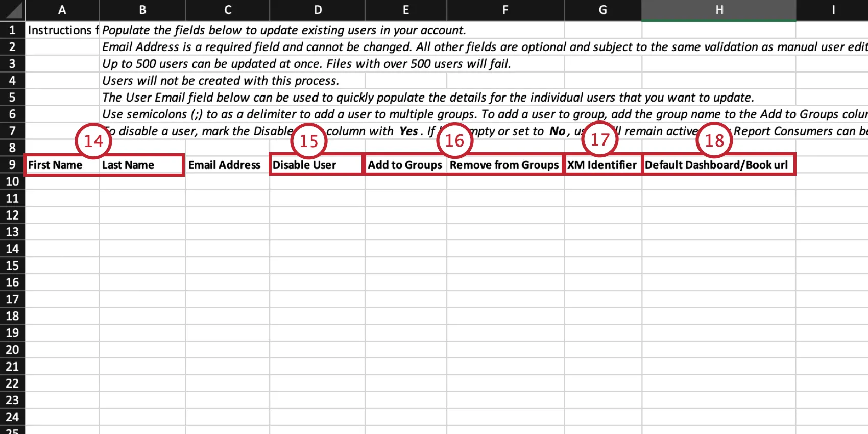Viewport: 868px width, 434px height.
Task: Click text 'Report Consumers can be' in row 7
Action: point(800,131)
